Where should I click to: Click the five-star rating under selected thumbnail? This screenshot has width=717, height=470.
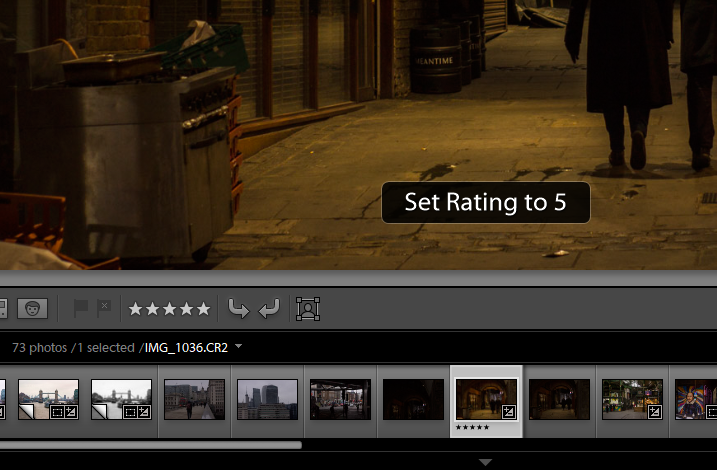pos(474,427)
